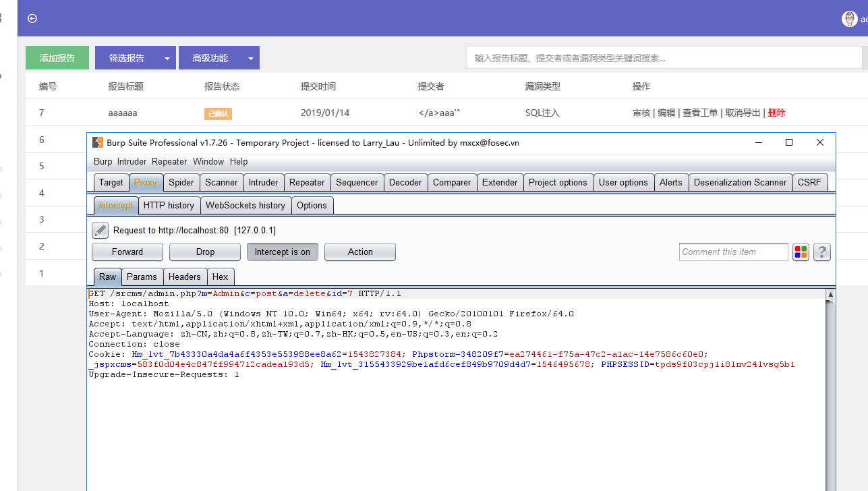
Task: Switch to the Alerts tab
Action: (x=671, y=182)
